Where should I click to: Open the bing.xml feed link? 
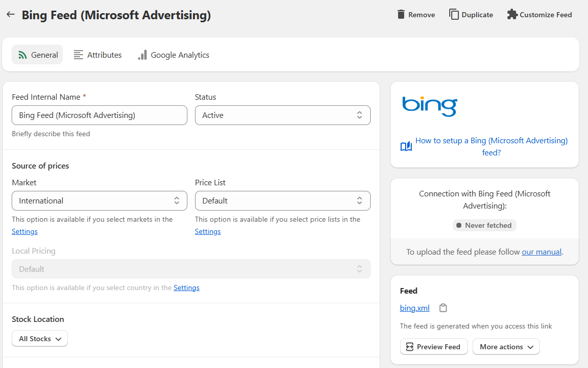point(415,308)
